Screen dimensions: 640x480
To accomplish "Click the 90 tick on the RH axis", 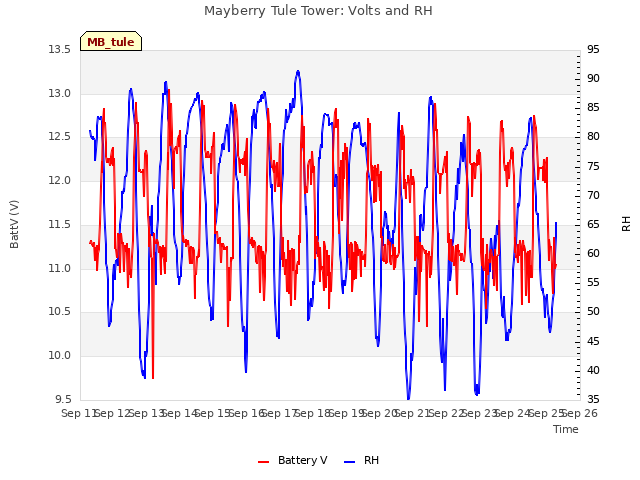I will point(593,78).
